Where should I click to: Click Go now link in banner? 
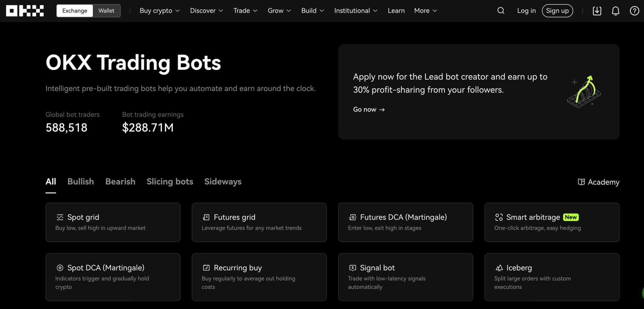tap(369, 109)
